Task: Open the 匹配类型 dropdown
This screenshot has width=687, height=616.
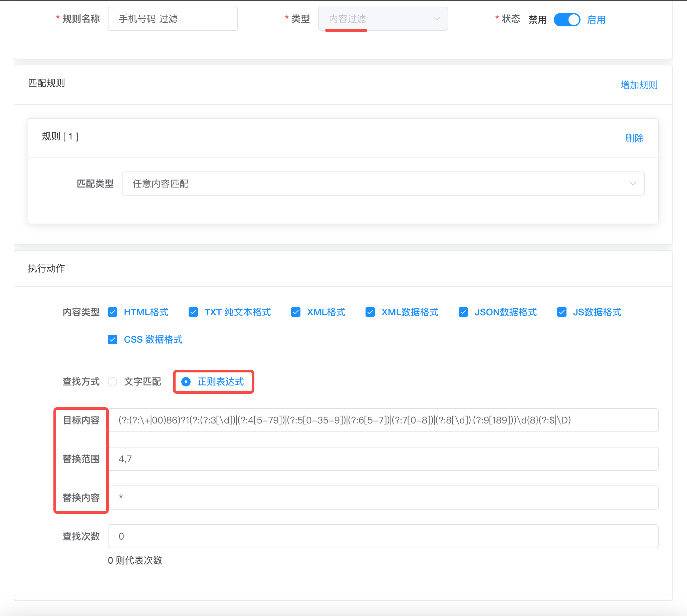Action: 383,184
